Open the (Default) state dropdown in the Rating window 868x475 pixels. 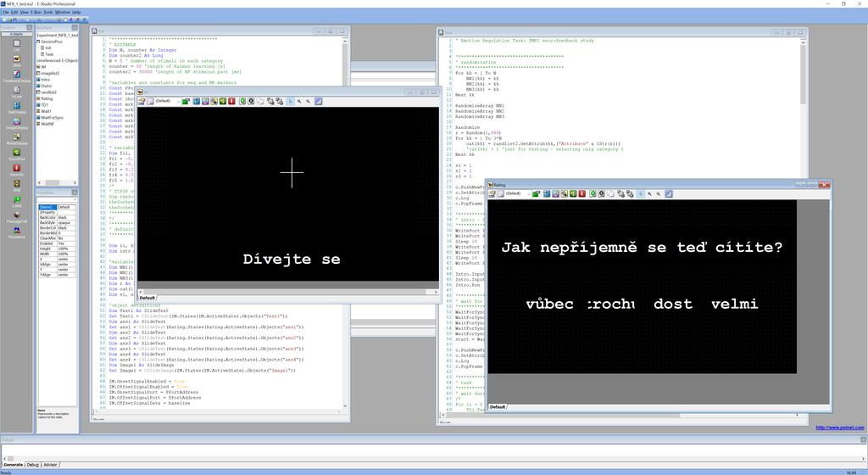(529, 193)
